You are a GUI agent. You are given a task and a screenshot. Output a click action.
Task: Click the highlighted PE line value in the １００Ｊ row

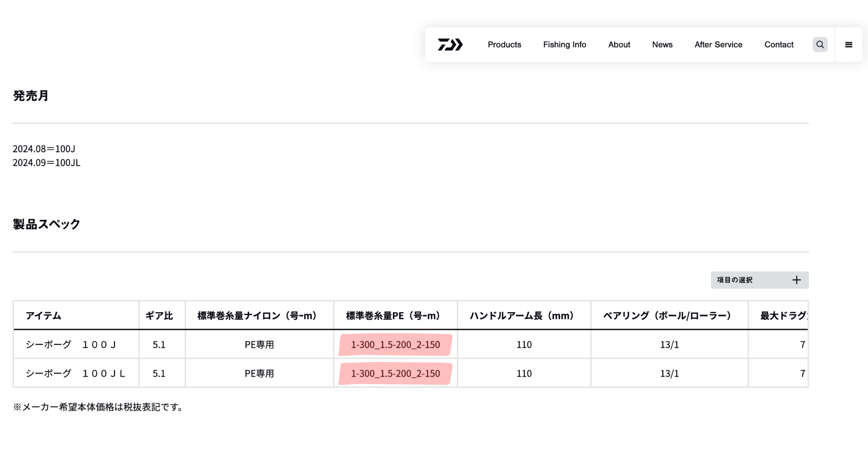click(395, 345)
